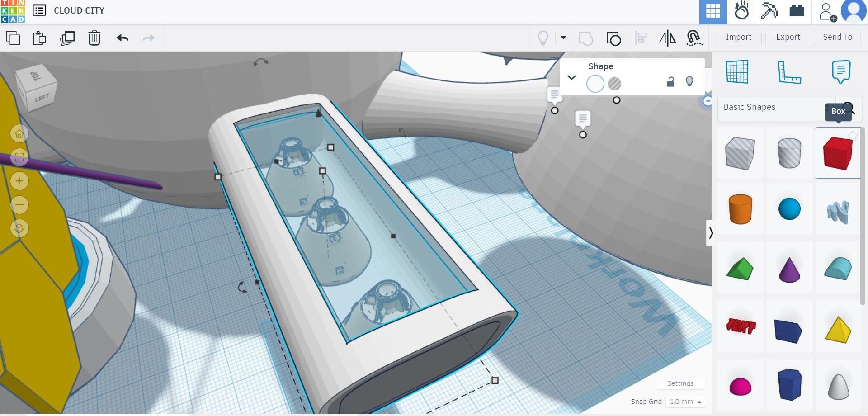Click the Group shapes icon
The height and width of the screenshot is (416, 868).
(x=586, y=38)
